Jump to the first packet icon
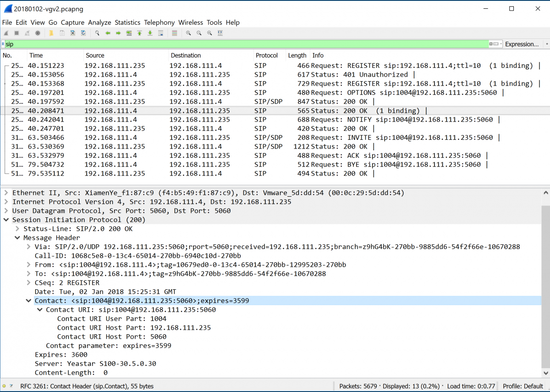550x392 pixels. (x=139, y=33)
